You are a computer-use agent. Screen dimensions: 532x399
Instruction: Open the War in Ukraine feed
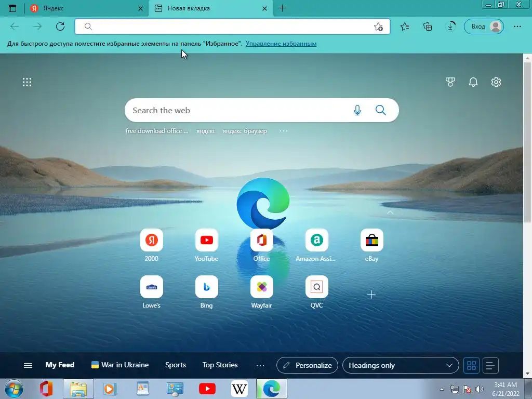[120, 365]
